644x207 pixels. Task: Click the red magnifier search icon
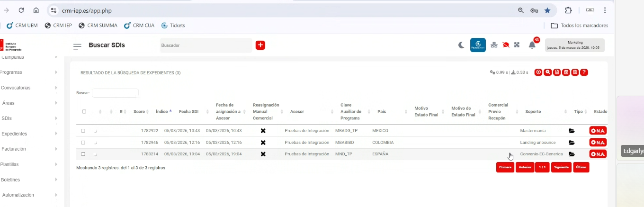coord(547,72)
